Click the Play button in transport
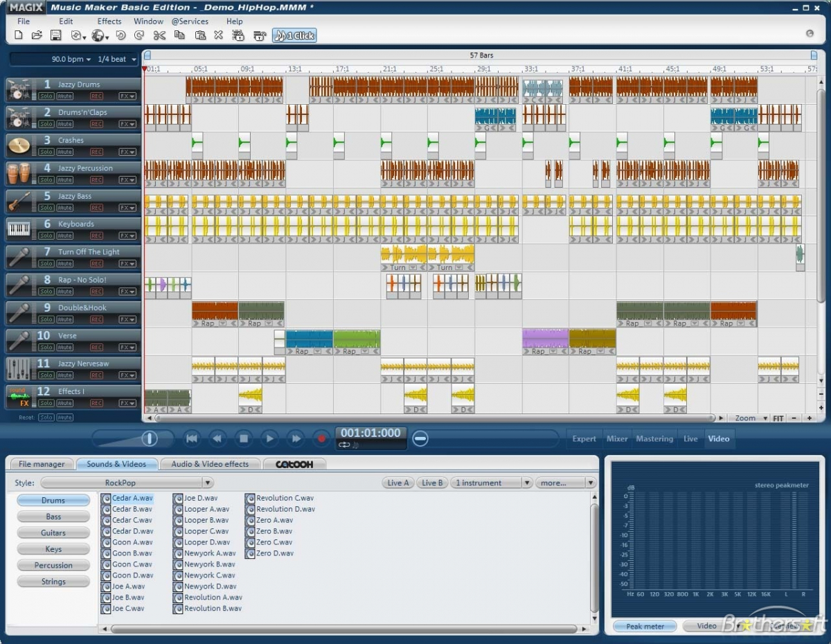831x644 pixels. tap(269, 438)
